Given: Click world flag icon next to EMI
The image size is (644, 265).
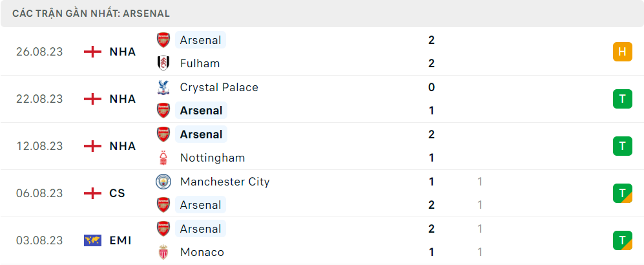Looking at the screenshot, I should click(92, 240).
